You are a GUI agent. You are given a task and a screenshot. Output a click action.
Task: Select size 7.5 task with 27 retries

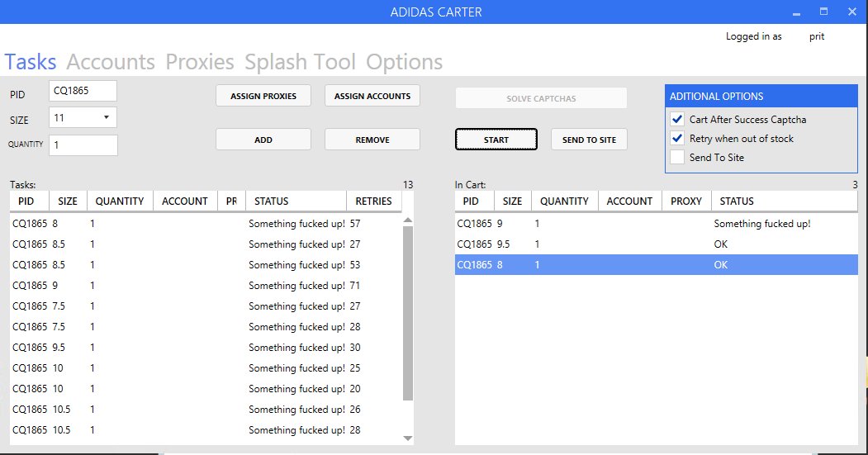coord(206,306)
